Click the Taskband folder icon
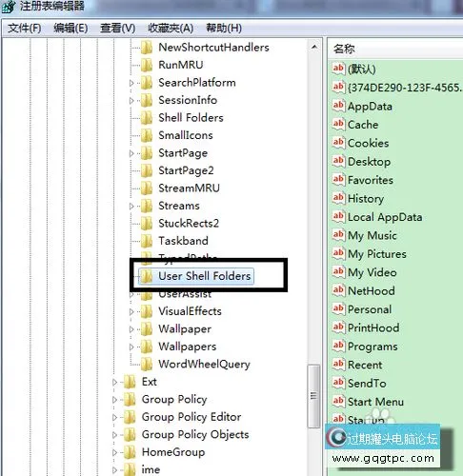 147,241
